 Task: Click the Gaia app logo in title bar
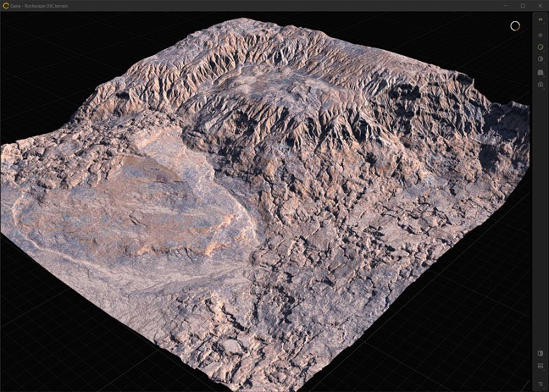(x=5, y=5)
